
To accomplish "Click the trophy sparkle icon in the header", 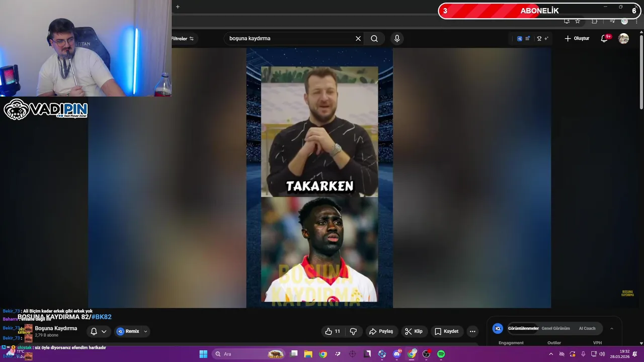I will (x=542, y=38).
